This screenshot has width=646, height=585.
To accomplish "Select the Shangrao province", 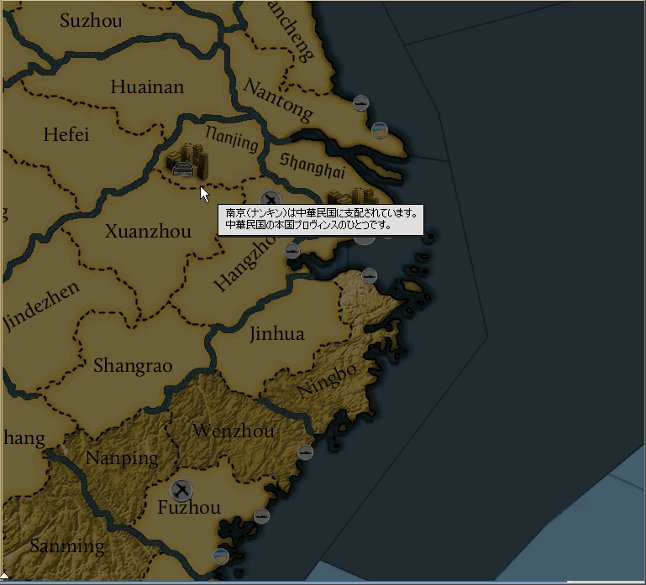I will tap(132, 366).
